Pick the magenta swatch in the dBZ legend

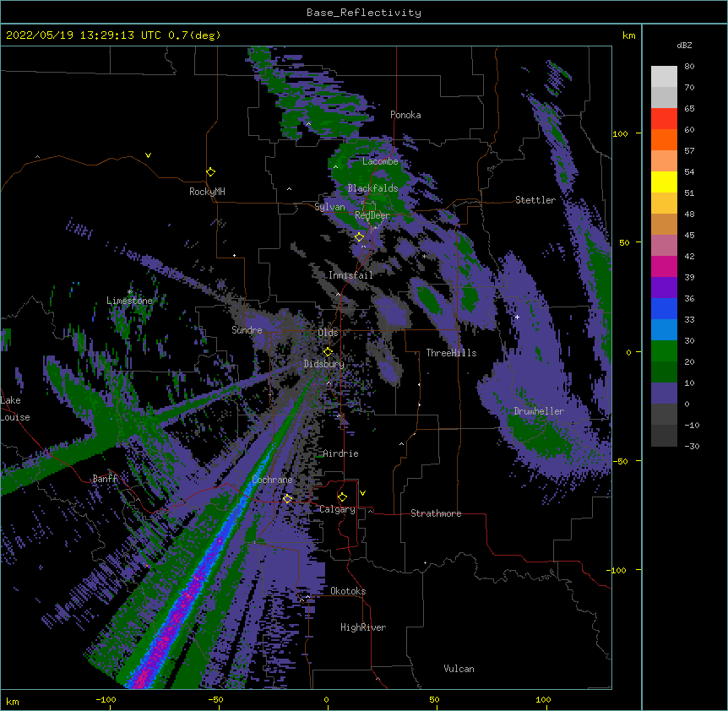pos(664,266)
